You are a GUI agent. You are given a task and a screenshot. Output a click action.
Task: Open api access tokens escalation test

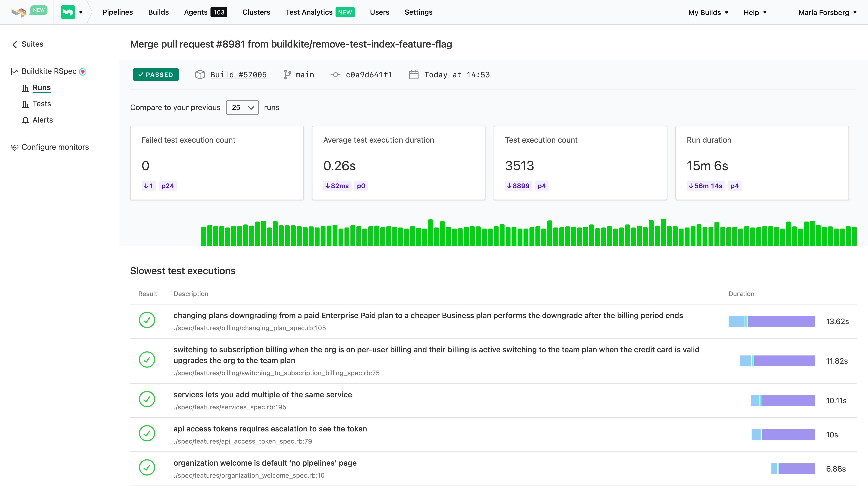270,429
